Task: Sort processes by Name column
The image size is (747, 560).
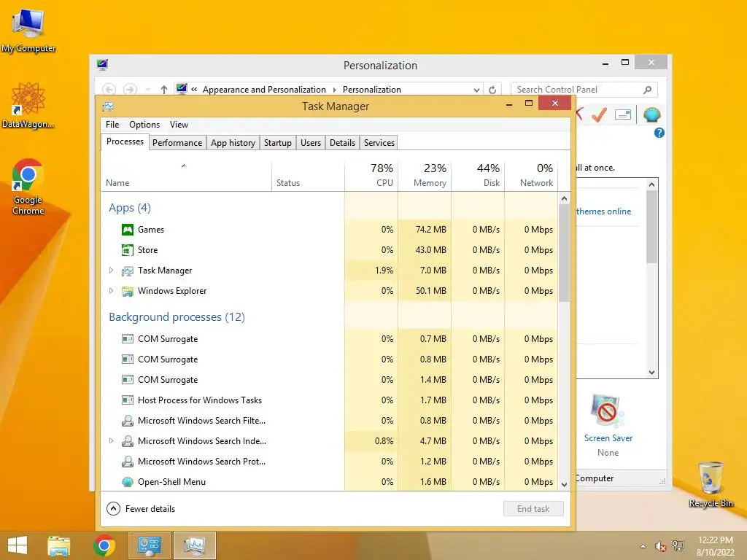Action: click(x=186, y=175)
